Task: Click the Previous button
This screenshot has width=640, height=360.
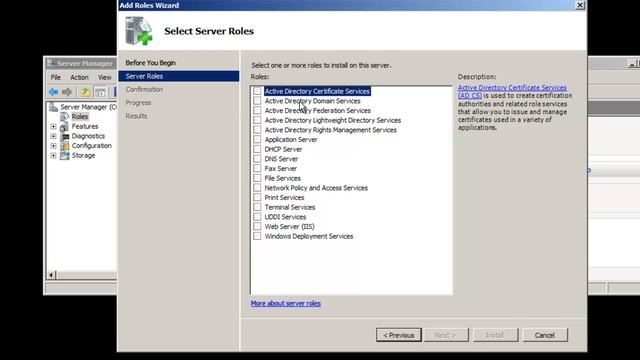Action: tap(399, 335)
